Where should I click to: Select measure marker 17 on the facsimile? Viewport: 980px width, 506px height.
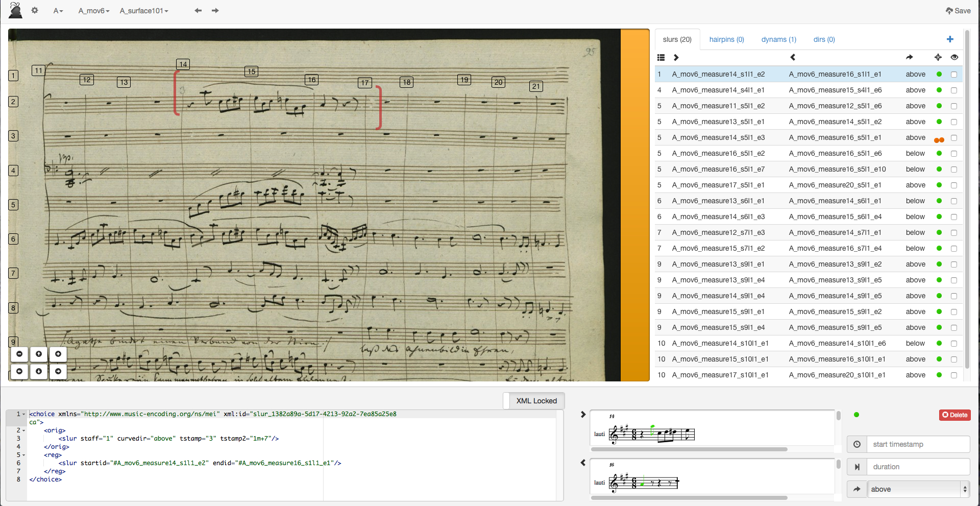pyautogui.click(x=365, y=83)
